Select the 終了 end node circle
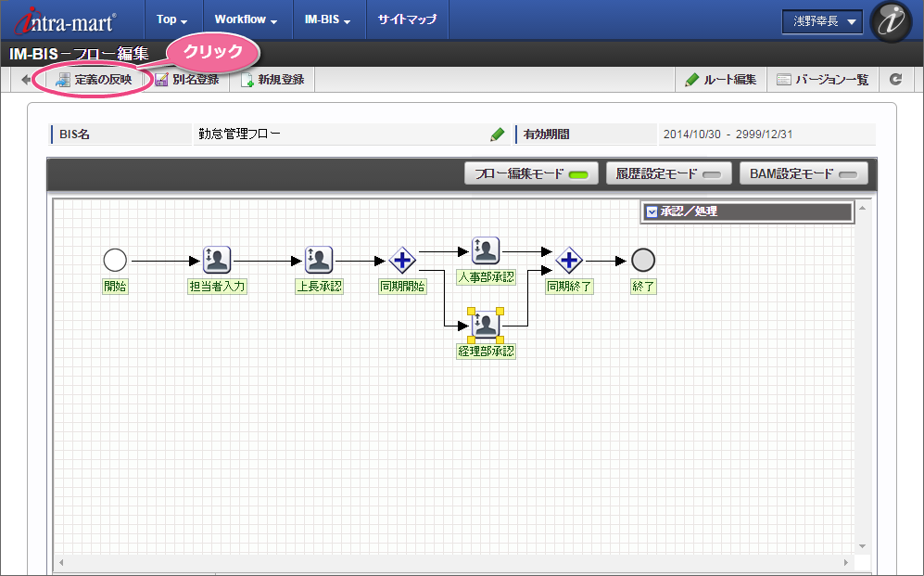 (643, 260)
